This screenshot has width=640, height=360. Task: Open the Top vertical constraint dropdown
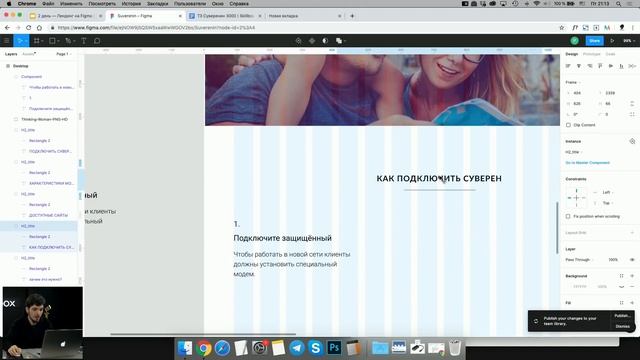(608, 203)
